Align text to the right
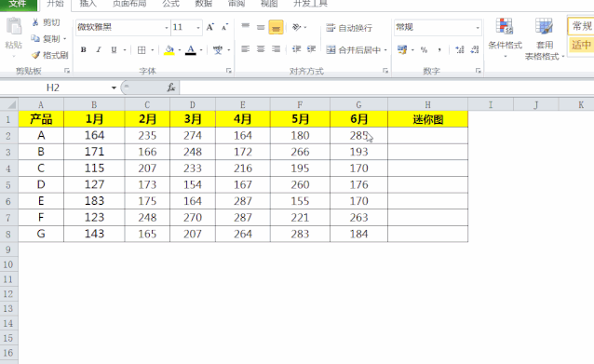The height and width of the screenshot is (364, 594). point(277,49)
